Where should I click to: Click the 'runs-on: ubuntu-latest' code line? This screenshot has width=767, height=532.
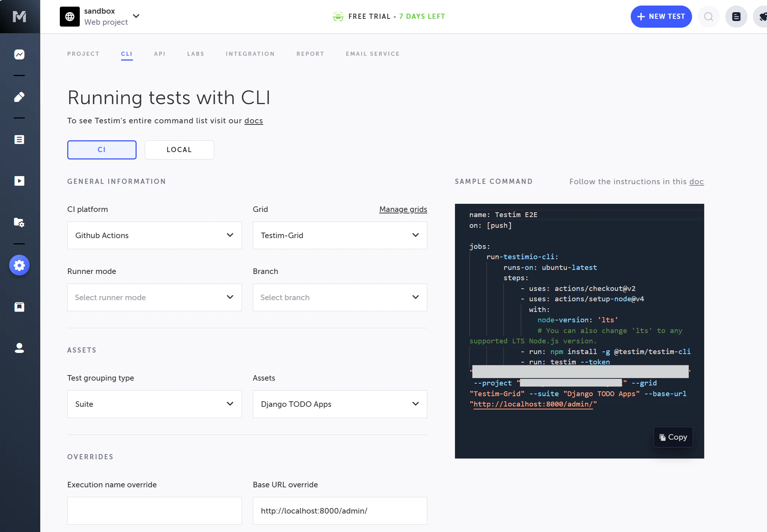click(550, 268)
